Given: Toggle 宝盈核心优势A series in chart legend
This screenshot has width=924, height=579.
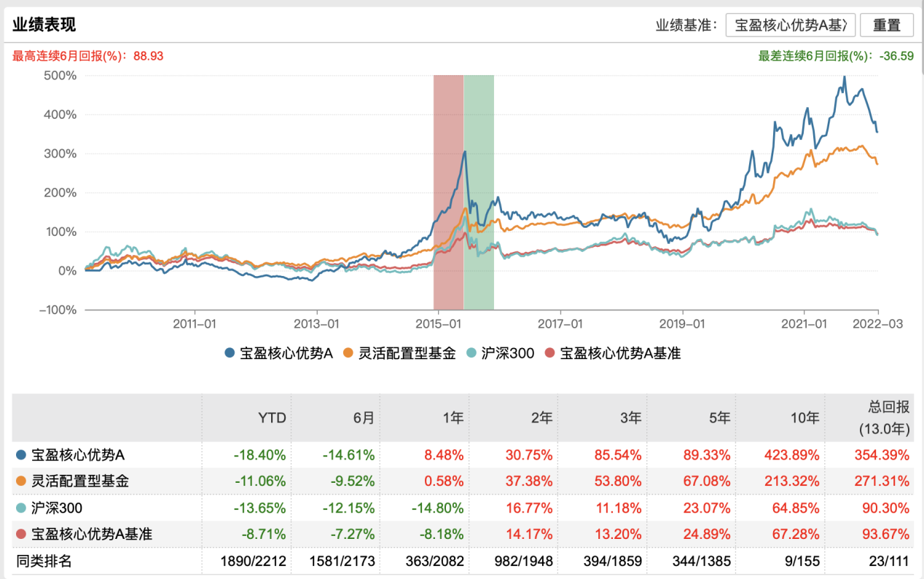Looking at the screenshot, I should click(278, 353).
